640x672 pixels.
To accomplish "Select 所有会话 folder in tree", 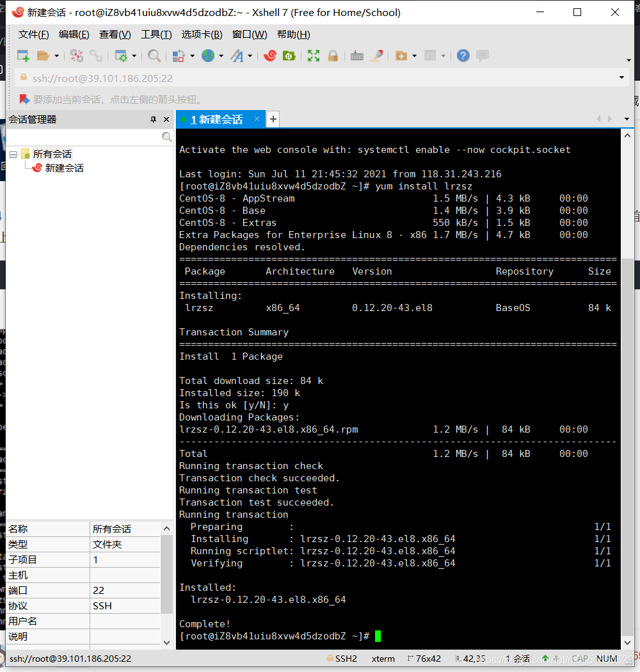I will pyautogui.click(x=52, y=154).
